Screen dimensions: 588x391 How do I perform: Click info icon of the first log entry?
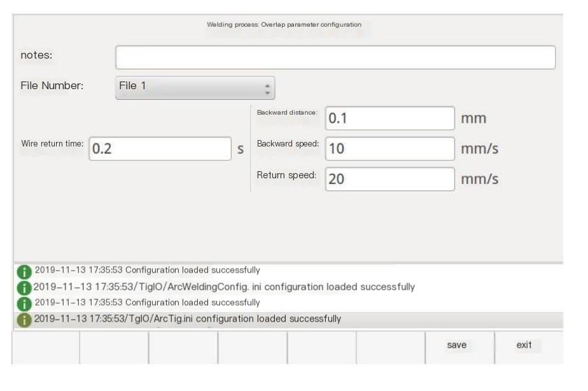pos(24,271)
